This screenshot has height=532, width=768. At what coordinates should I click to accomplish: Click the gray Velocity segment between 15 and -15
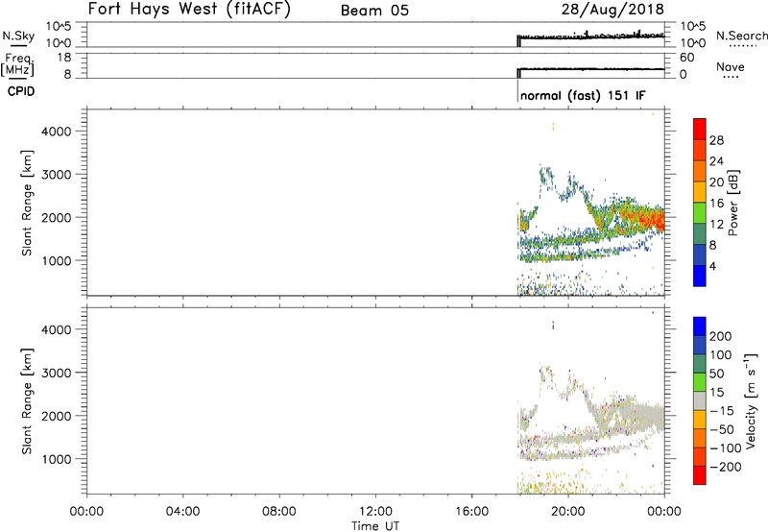point(700,400)
